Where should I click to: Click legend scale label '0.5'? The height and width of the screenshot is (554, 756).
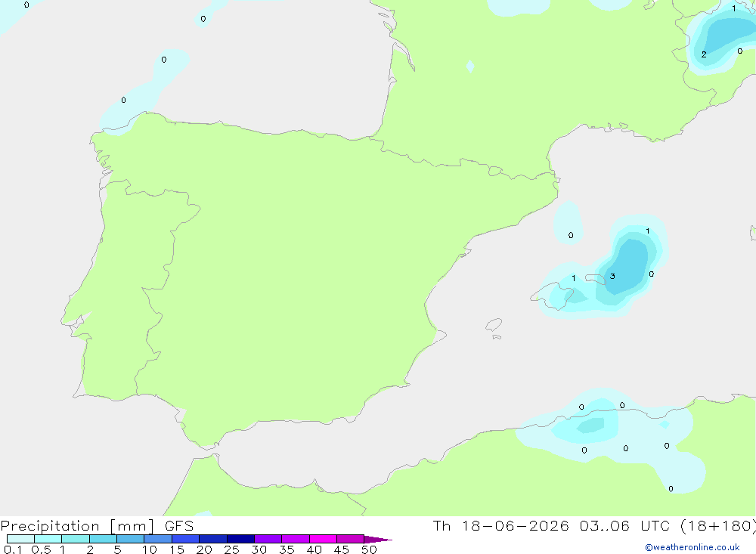click(x=41, y=549)
